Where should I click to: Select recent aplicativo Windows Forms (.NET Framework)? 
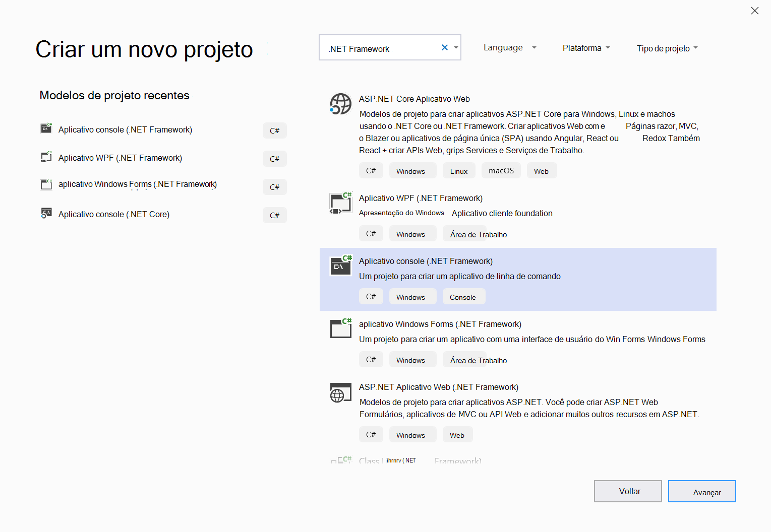tap(138, 184)
